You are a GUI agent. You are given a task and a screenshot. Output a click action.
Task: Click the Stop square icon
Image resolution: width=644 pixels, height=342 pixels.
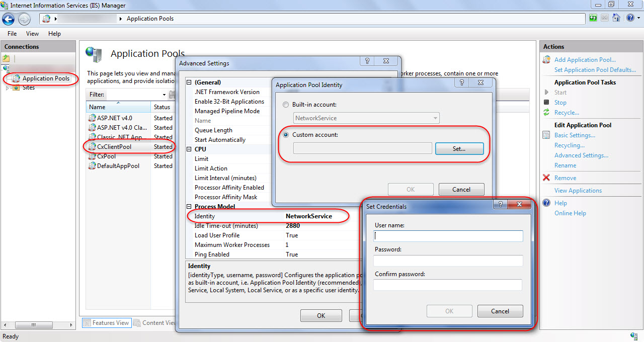tap(546, 103)
